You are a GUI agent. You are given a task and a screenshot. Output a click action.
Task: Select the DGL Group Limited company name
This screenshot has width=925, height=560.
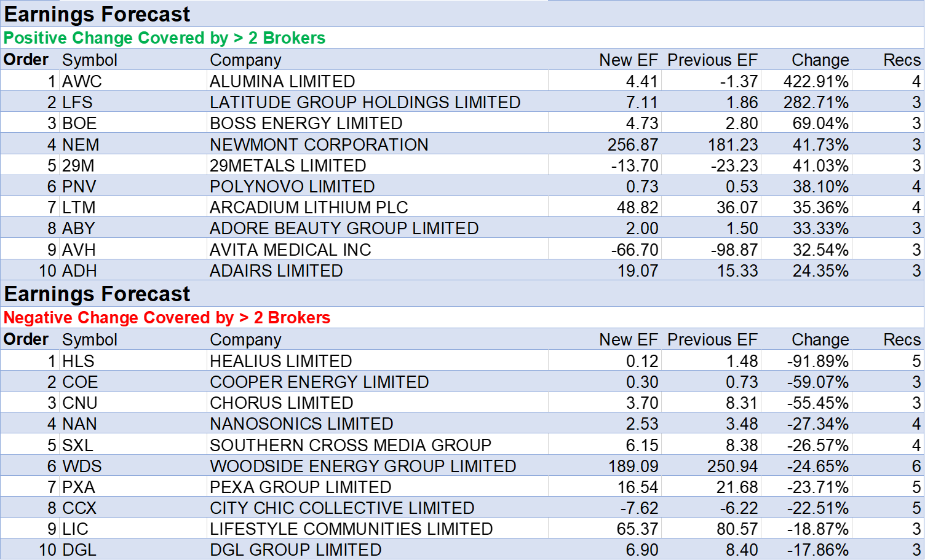pyautogui.click(x=295, y=550)
